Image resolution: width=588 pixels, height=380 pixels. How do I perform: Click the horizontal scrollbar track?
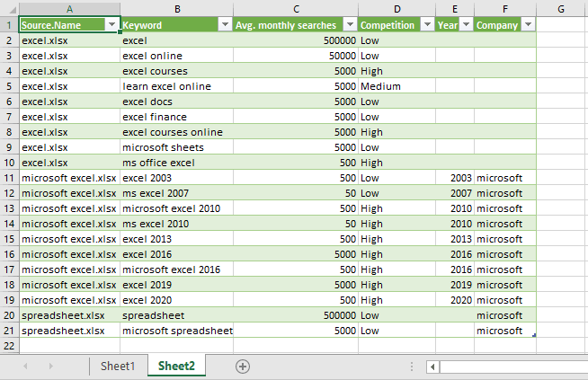(x=513, y=367)
